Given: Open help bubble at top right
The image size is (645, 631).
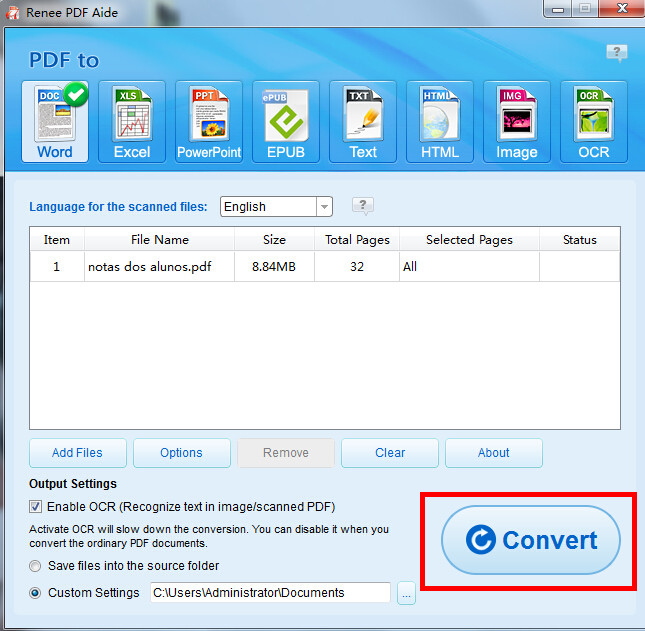Looking at the screenshot, I should pos(617,53).
